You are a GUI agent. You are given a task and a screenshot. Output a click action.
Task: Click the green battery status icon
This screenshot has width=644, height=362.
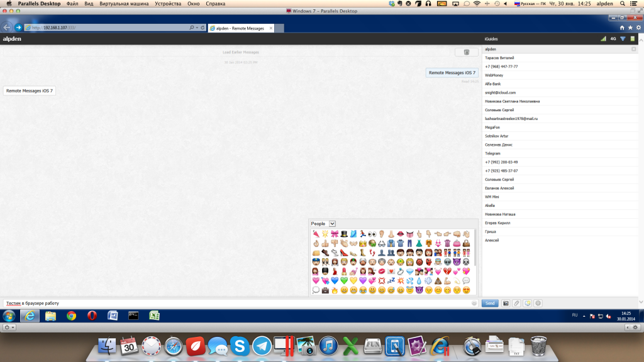click(633, 39)
